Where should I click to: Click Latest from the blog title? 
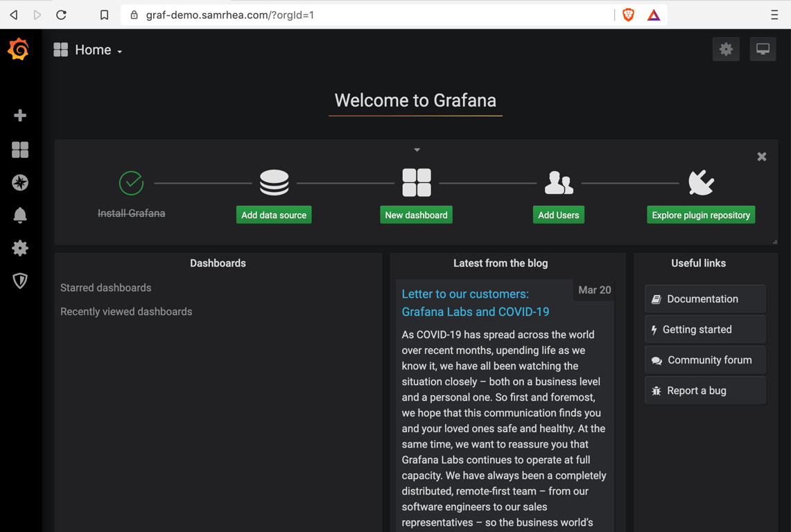[501, 263]
